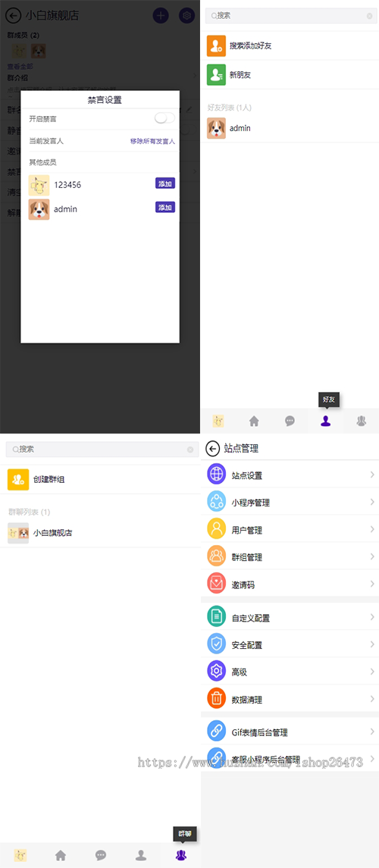The image size is (379, 868).
Task: Open 自定义配置 icon
Action: point(216,616)
